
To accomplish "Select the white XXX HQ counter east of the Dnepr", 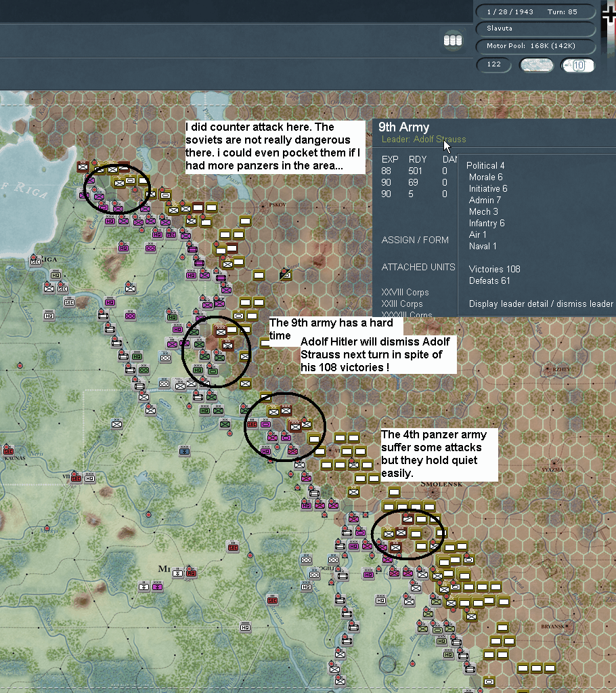I will 380,600.
